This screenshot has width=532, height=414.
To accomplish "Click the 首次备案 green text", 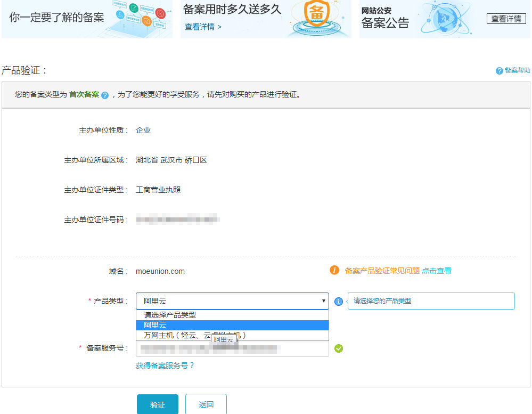I will click(84, 94).
